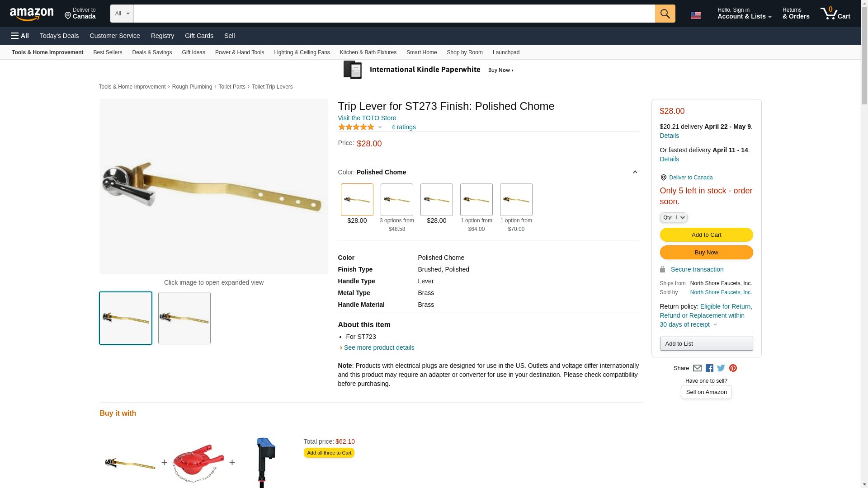Go to Kitchen & Bath Fixtures tab
Screen dimensions: 868x488
(368, 52)
